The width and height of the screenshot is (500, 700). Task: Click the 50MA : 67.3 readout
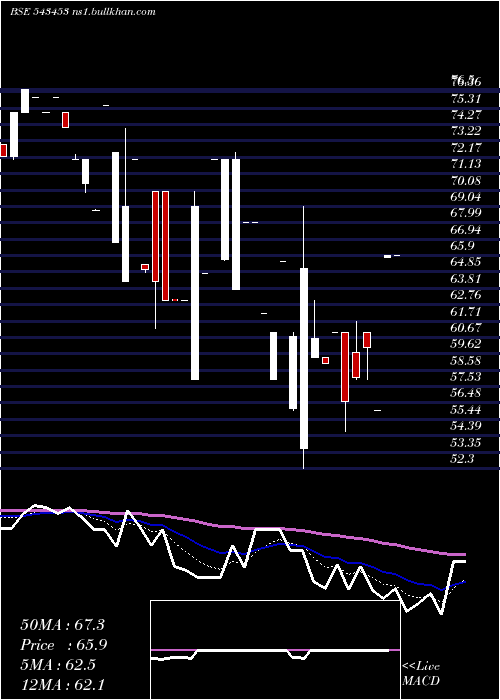[x=62, y=625]
